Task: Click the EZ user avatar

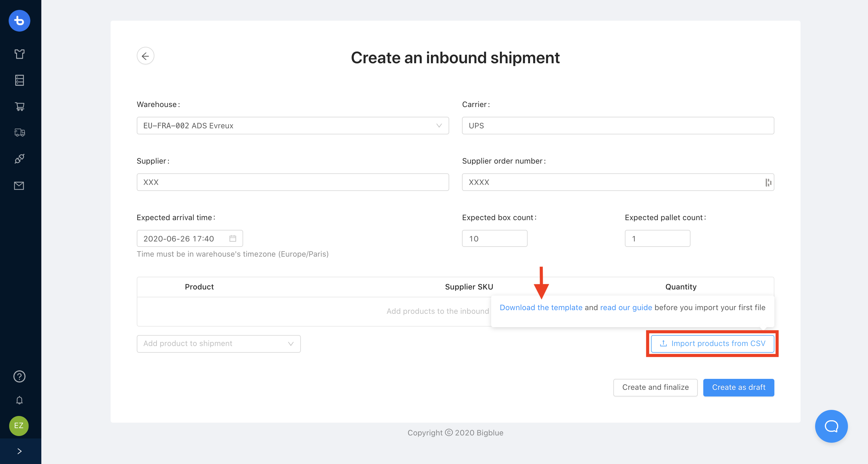Action: (x=19, y=426)
